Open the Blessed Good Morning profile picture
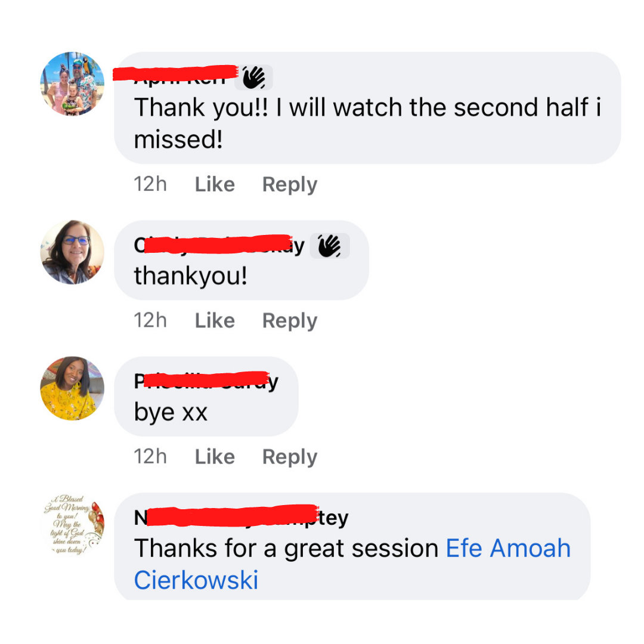This screenshot has width=644, height=644. [x=72, y=525]
